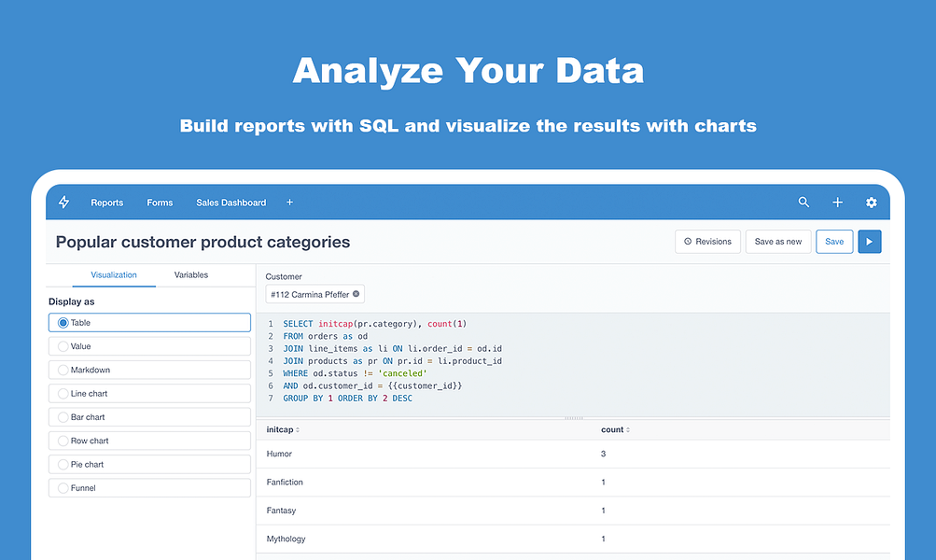Choose the Line chart visualization
The width and height of the screenshot is (936, 560).
tap(149, 393)
